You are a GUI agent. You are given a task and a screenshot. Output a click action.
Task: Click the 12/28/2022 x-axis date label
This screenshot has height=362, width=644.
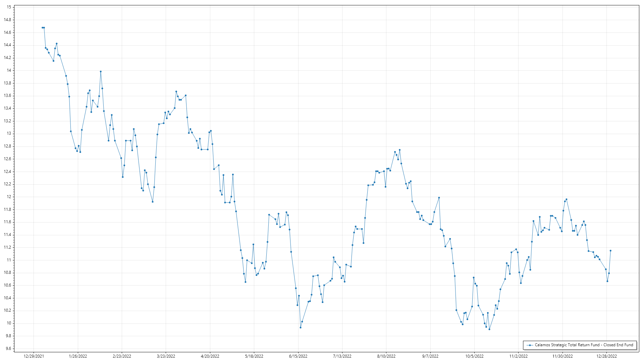click(x=606, y=356)
